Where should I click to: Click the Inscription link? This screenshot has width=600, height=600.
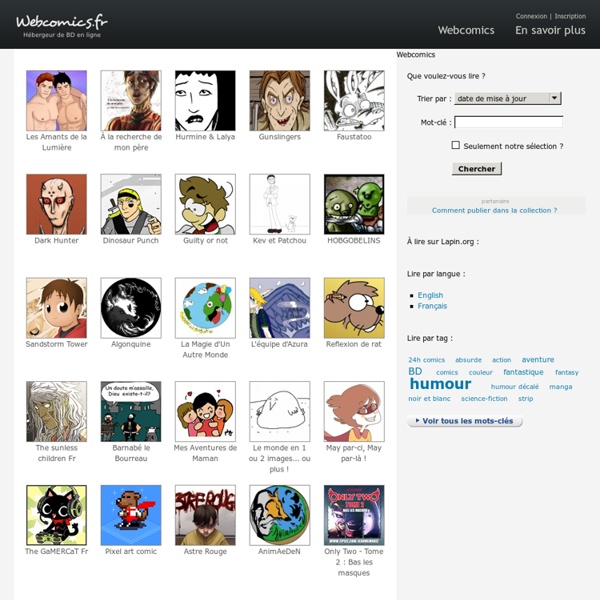point(570,16)
